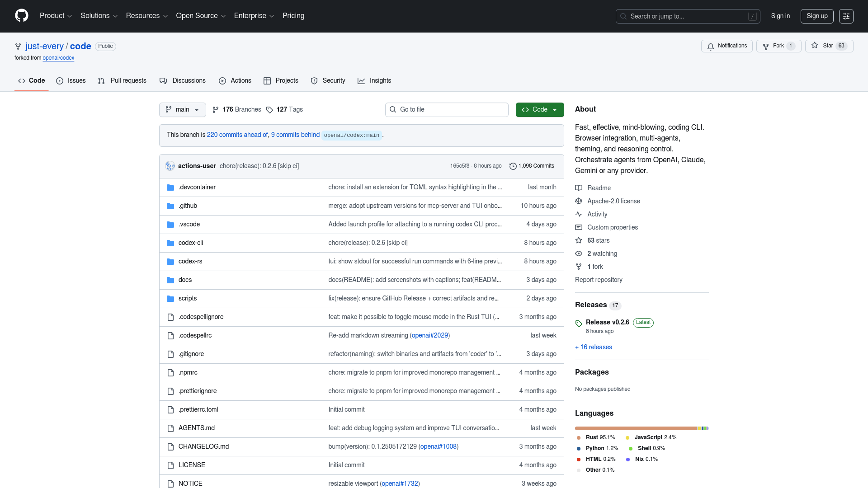Open the Pull requests tab
This screenshot has width=868, height=488.
[122, 81]
